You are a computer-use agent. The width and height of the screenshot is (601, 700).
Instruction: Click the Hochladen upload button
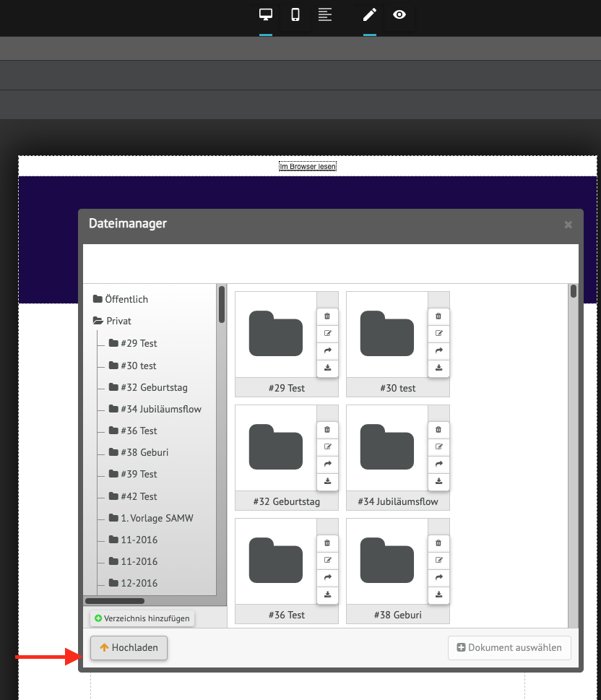click(x=129, y=648)
